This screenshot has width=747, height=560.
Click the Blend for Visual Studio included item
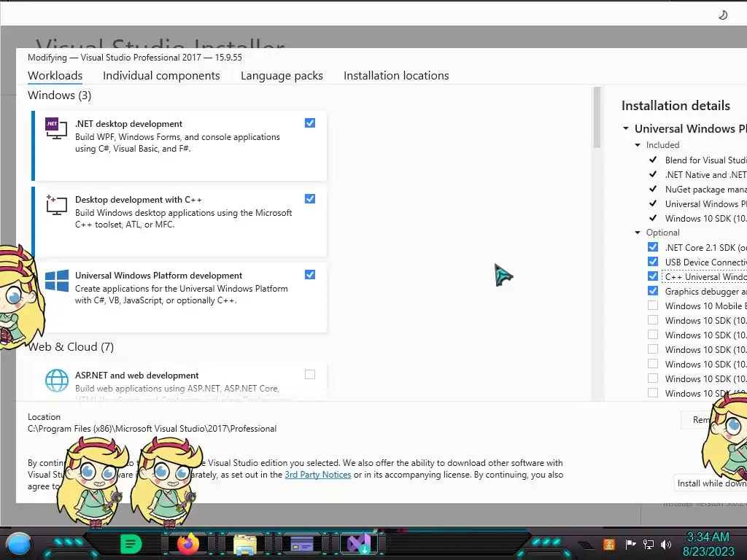click(x=706, y=160)
